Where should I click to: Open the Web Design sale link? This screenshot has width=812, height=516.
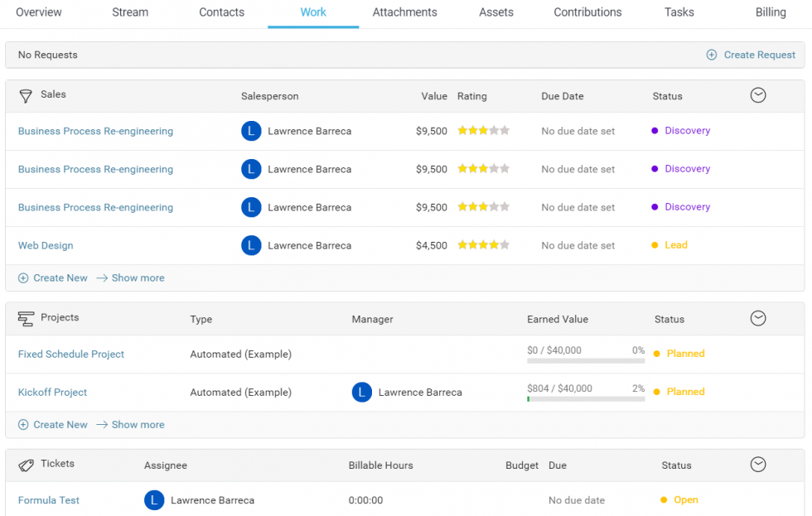(46, 246)
